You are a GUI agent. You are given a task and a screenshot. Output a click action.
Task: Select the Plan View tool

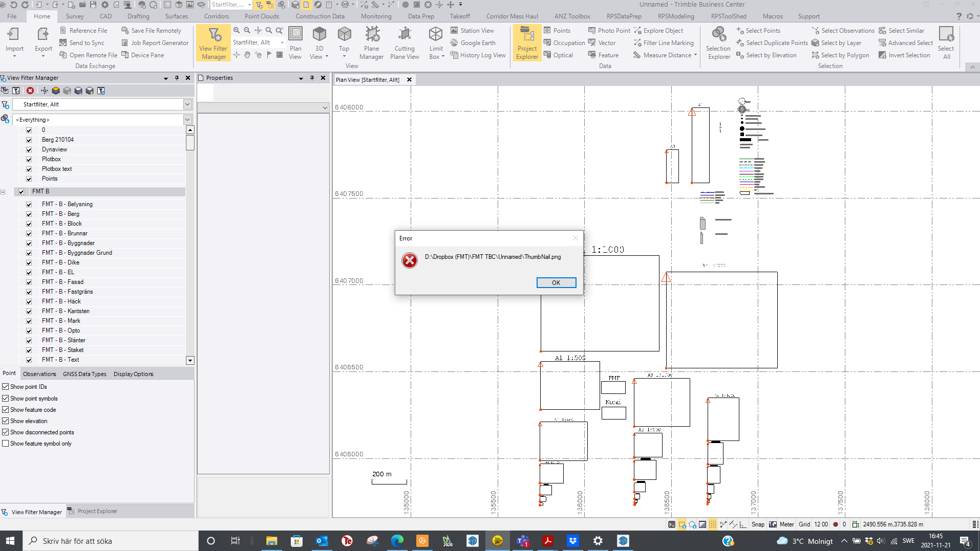[x=295, y=42]
